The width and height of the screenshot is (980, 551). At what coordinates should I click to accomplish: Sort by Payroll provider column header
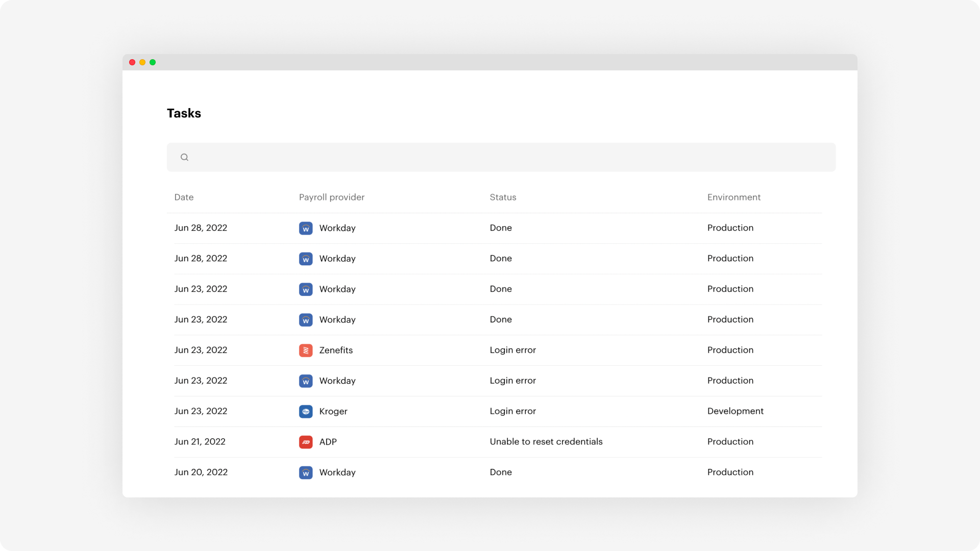pos(332,197)
